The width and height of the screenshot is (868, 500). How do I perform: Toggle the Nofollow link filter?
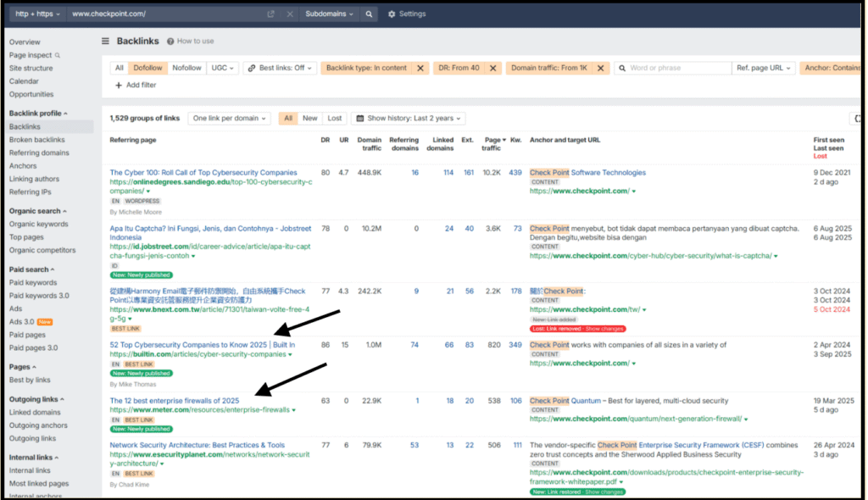186,68
